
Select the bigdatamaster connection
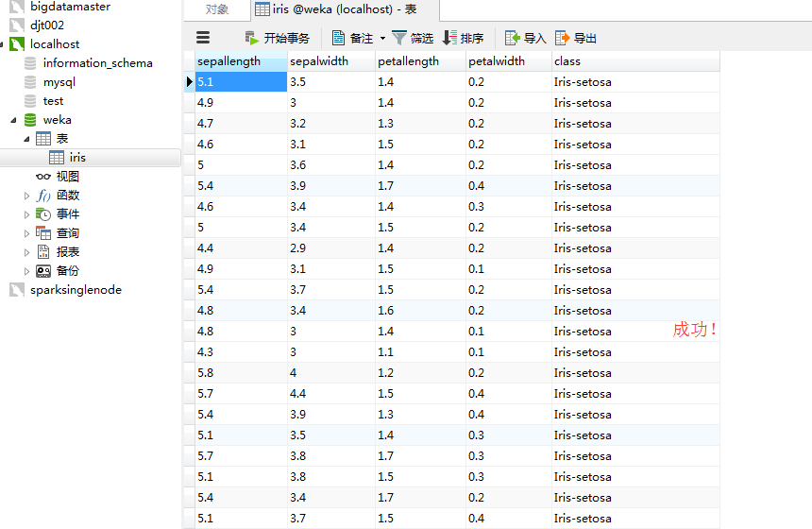click(x=70, y=7)
